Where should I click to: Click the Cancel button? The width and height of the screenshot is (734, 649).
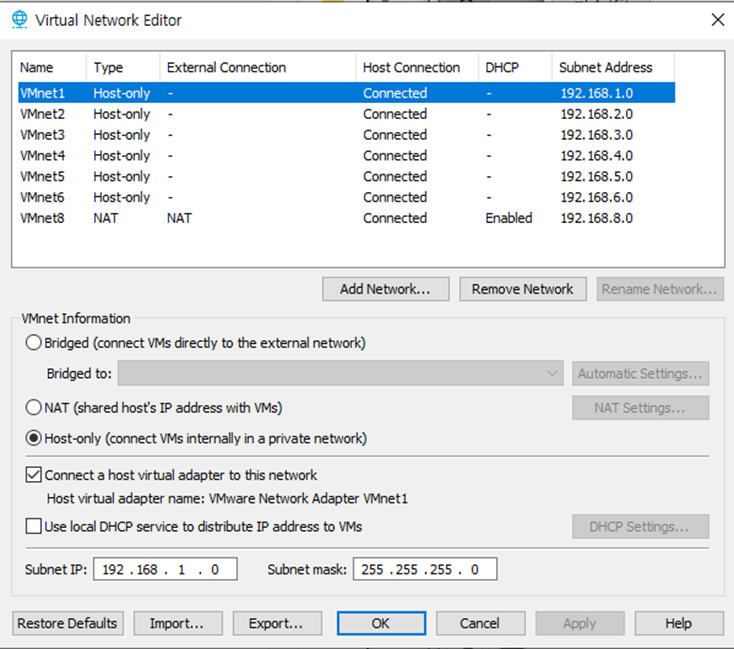481,623
